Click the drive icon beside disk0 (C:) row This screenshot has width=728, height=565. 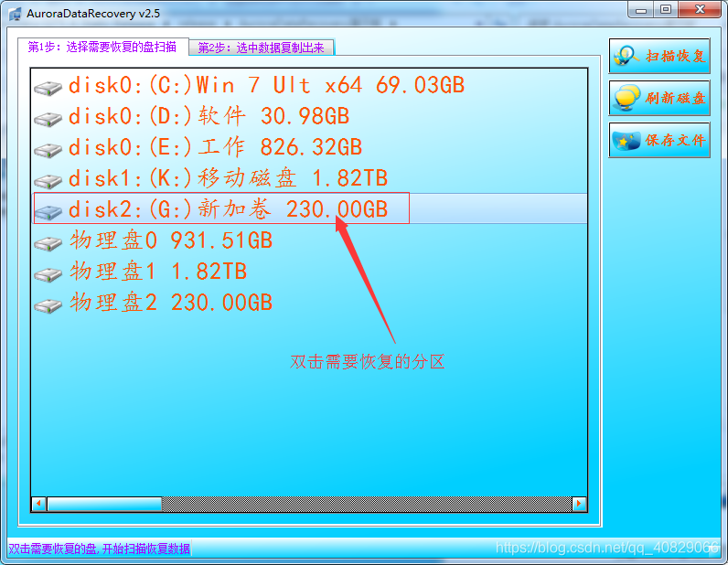coord(48,87)
